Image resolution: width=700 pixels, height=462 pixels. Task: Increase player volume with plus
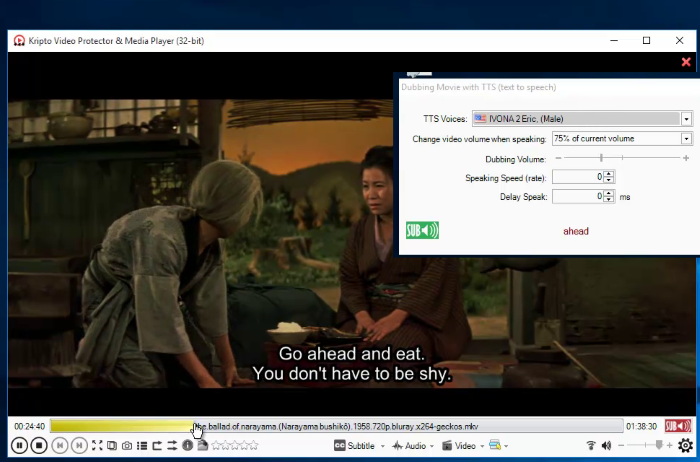(x=670, y=445)
